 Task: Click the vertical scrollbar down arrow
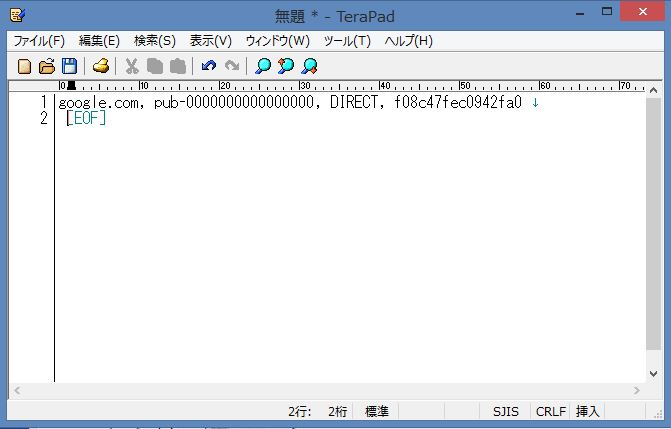pos(653,374)
